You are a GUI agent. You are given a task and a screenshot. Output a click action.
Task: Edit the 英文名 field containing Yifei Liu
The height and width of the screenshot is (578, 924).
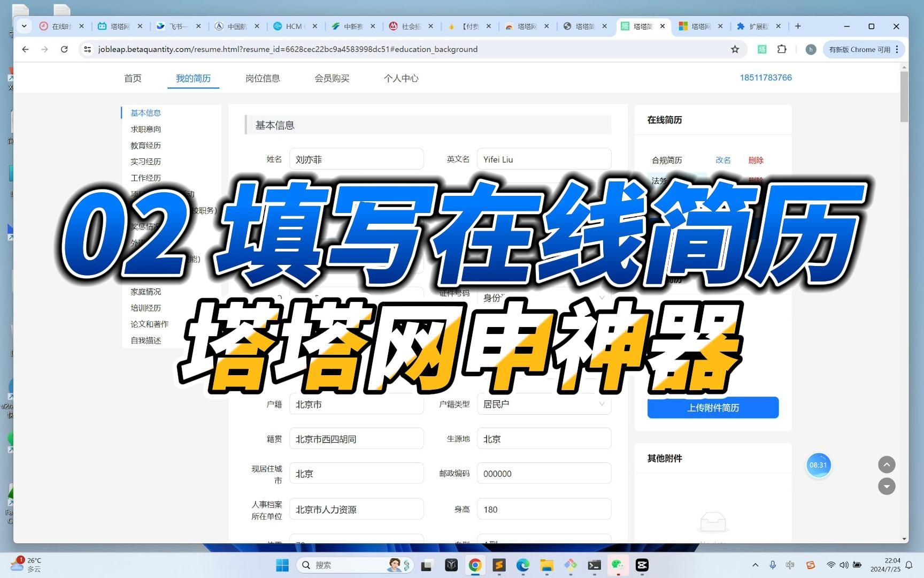[x=544, y=159]
